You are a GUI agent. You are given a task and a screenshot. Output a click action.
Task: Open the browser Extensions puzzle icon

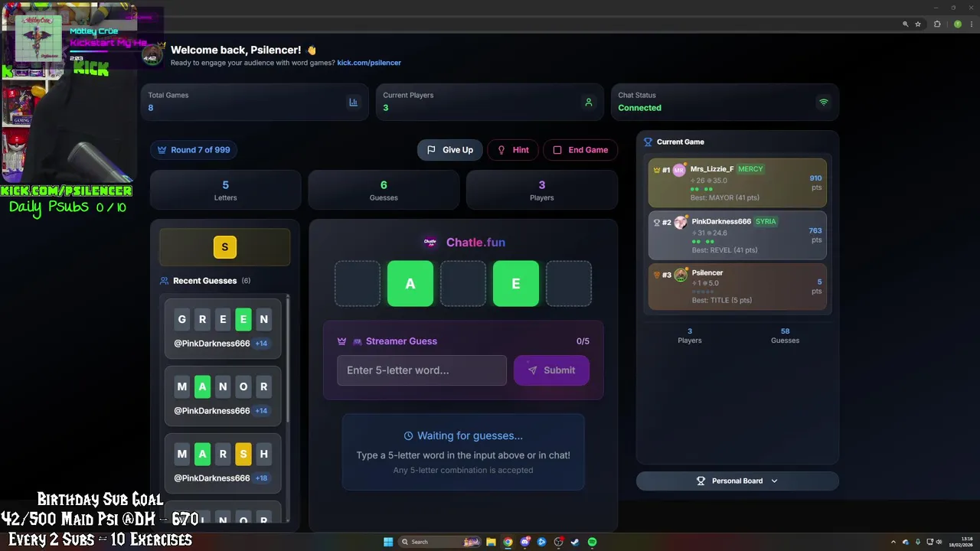click(x=937, y=24)
